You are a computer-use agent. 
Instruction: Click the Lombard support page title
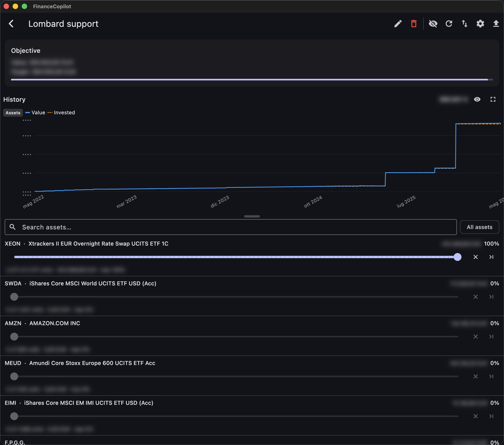(x=63, y=24)
